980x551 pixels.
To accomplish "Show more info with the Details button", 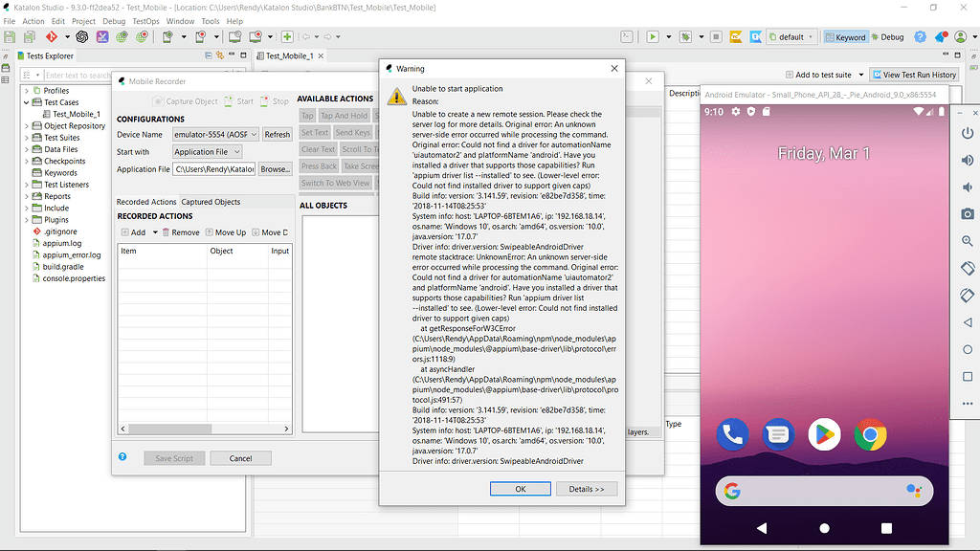I will pos(586,489).
